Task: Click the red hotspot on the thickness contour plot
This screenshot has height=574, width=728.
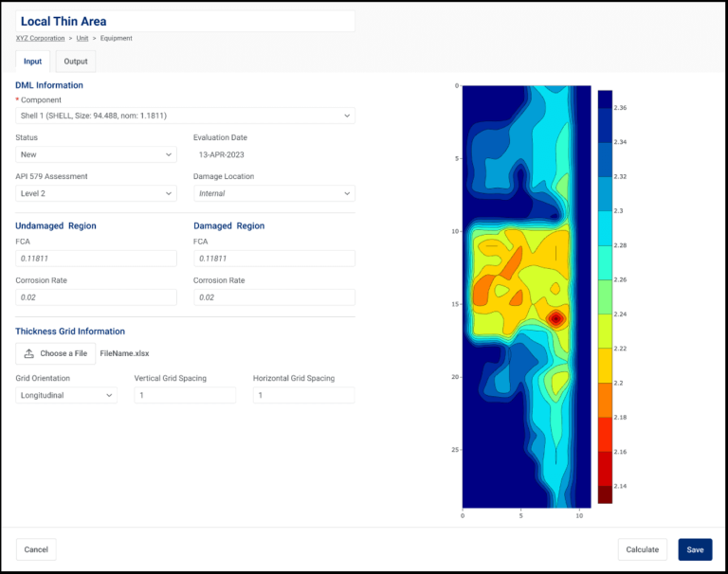Action: (x=555, y=318)
